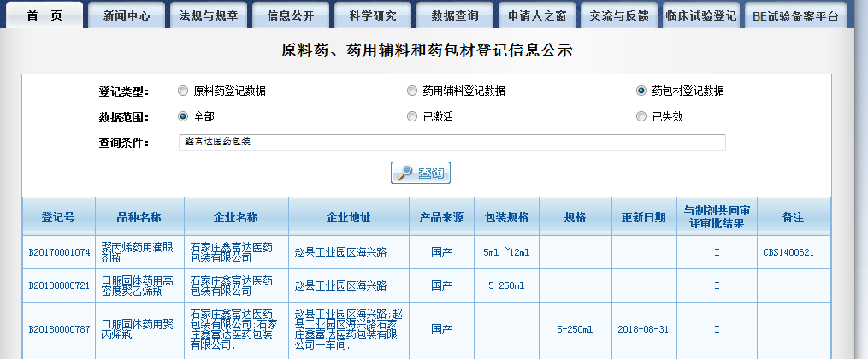Screen dimensions: 868x359
Task: Focus the 查询条件 text input field
Action: coord(452,142)
